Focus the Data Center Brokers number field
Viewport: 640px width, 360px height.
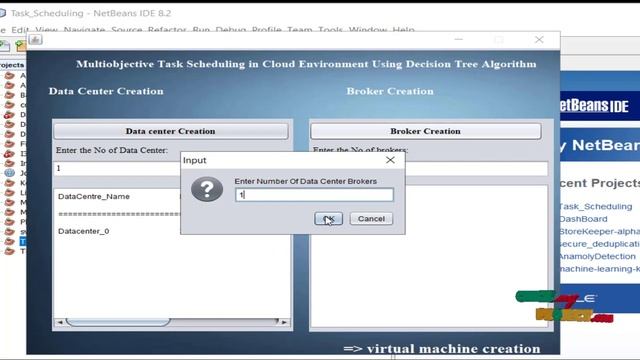[314, 195]
